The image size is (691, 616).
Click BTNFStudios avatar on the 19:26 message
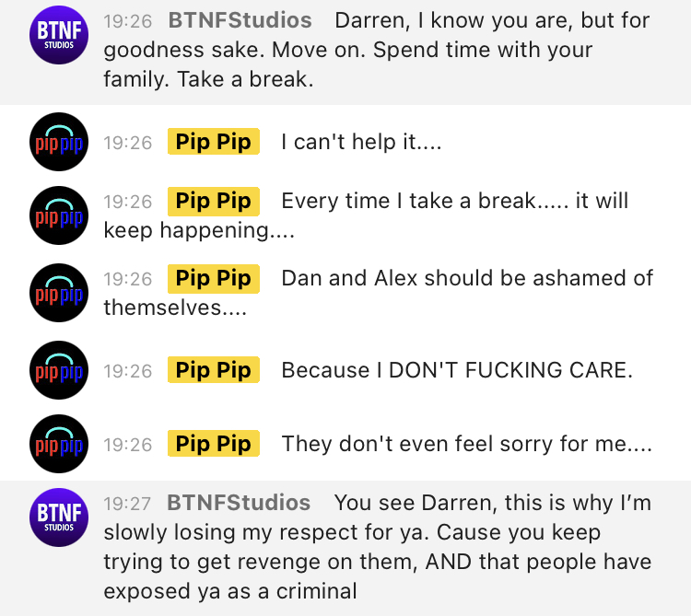pyautogui.click(x=59, y=35)
